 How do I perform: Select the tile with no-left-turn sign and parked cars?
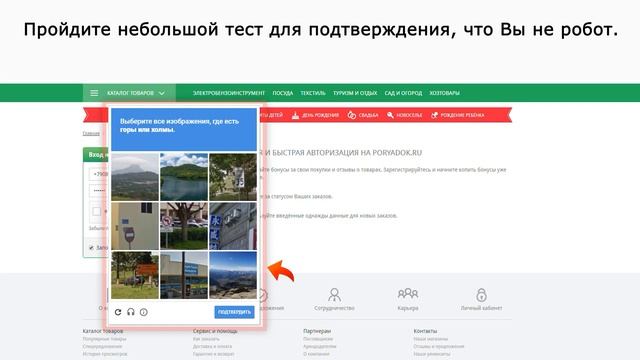point(184,226)
